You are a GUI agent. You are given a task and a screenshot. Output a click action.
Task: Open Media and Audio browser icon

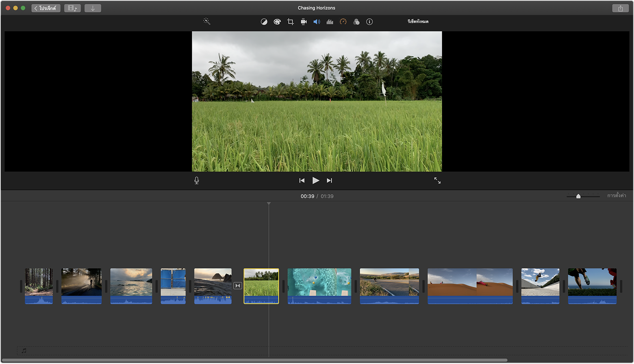[x=72, y=8]
